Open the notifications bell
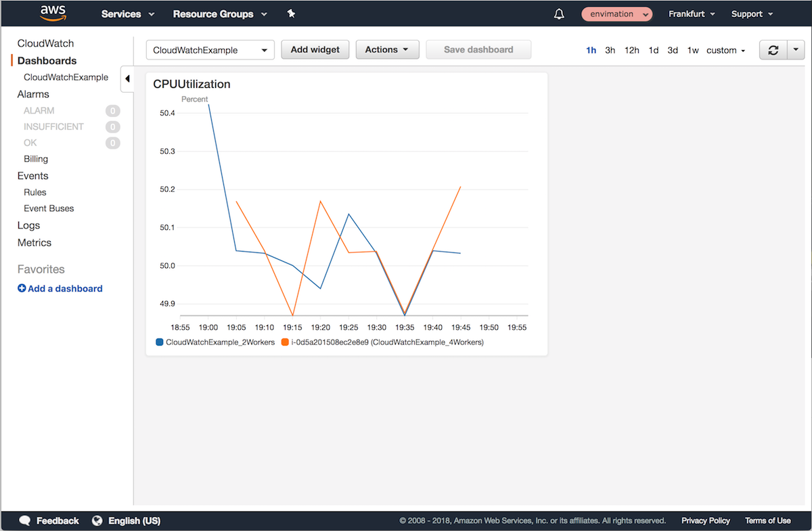 point(558,14)
